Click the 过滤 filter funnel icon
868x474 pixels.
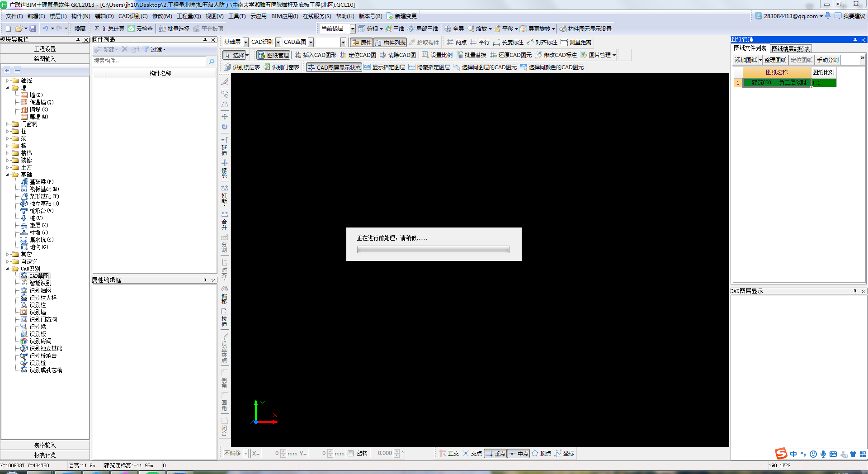tap(146, 49)
